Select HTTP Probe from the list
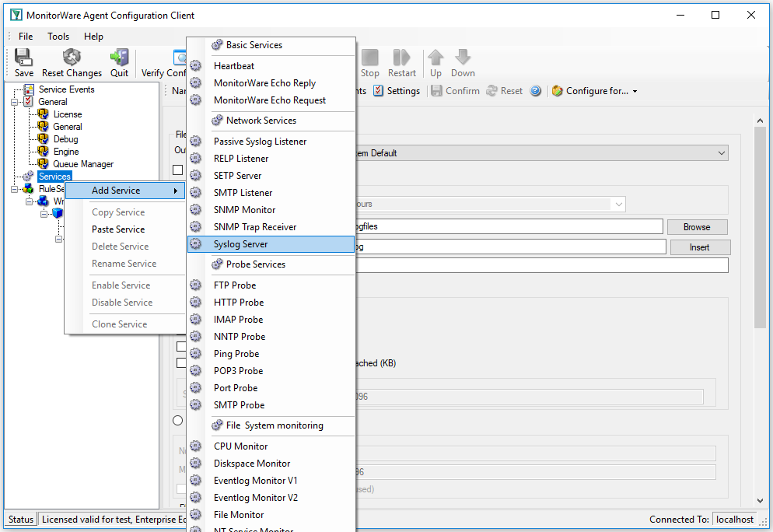 coord(271,303)
